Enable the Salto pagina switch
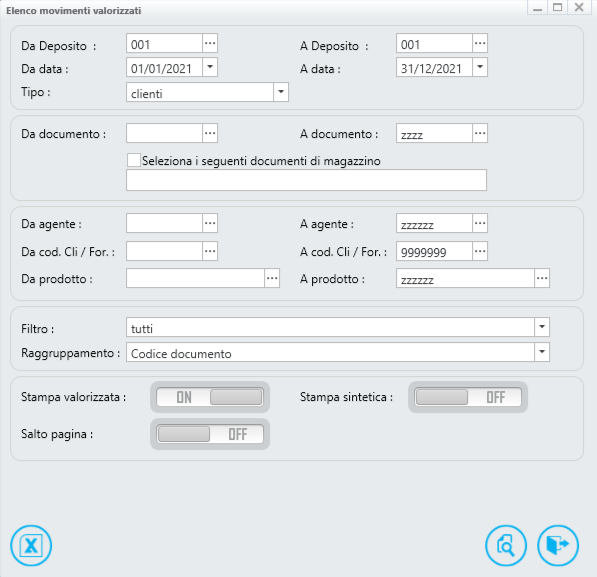Screen dimensions: 597x577 [x=210, y=434]
